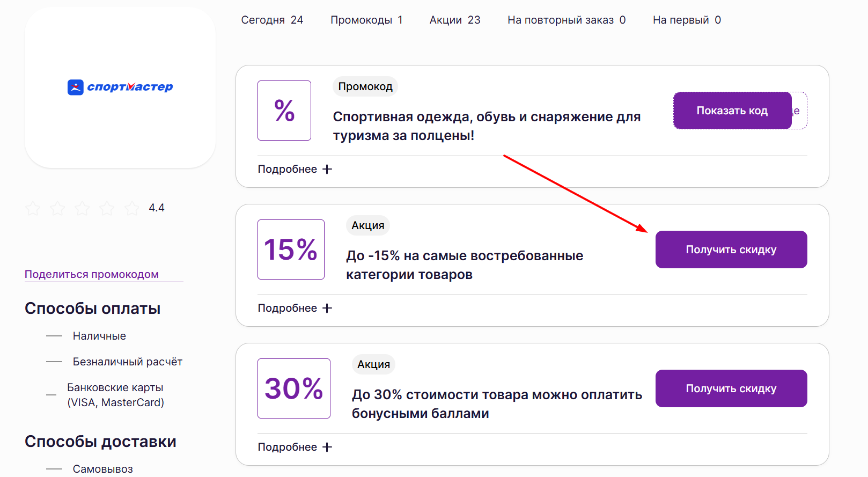Switch to the Промокоды tab
868x477 pixels.
pyautogui.click(x=367, y=20)
